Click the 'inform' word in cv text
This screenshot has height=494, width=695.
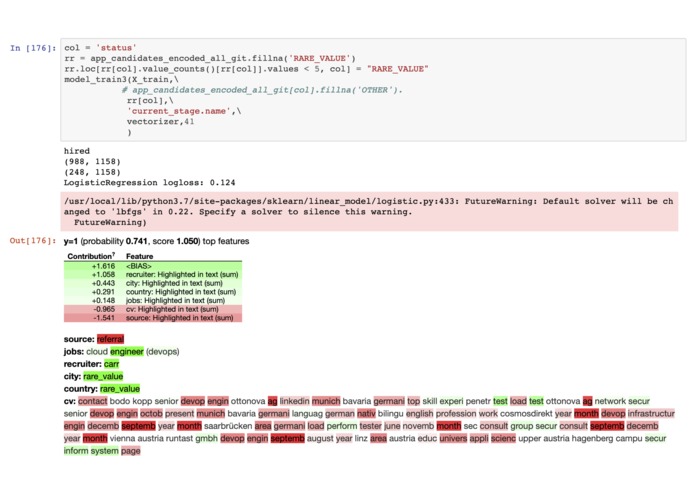pyautogui.click(x=76, y=451)
